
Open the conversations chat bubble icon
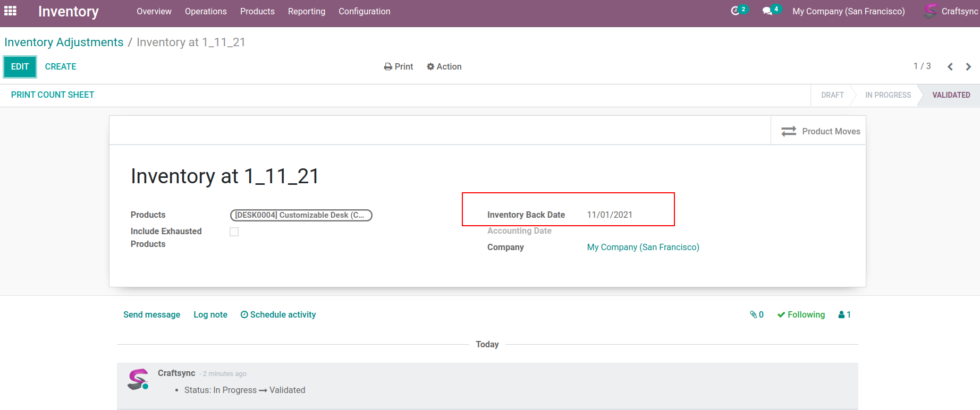767,11
